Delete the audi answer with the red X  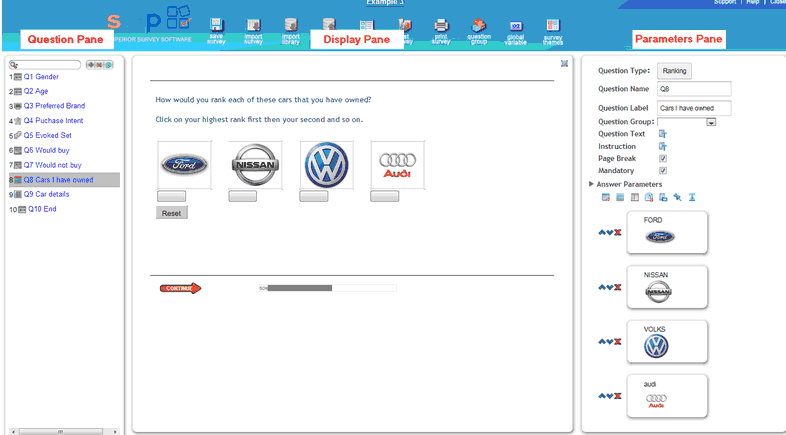point(618,396)
